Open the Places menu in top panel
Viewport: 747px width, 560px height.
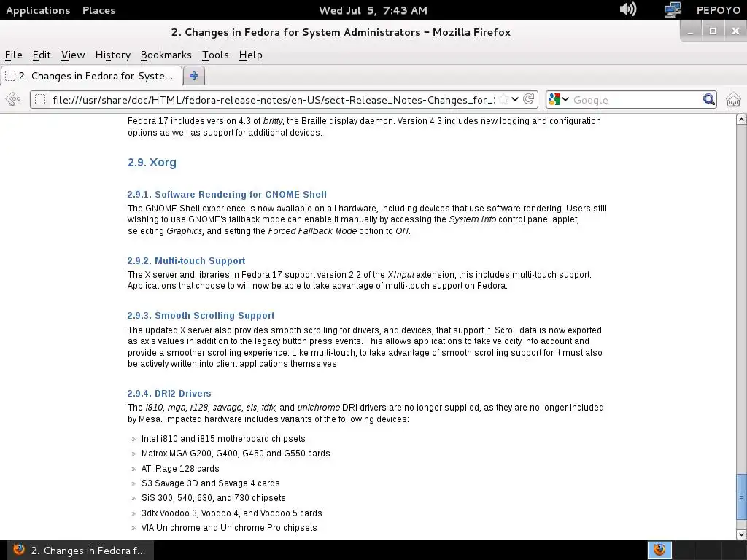pos(98,10)
